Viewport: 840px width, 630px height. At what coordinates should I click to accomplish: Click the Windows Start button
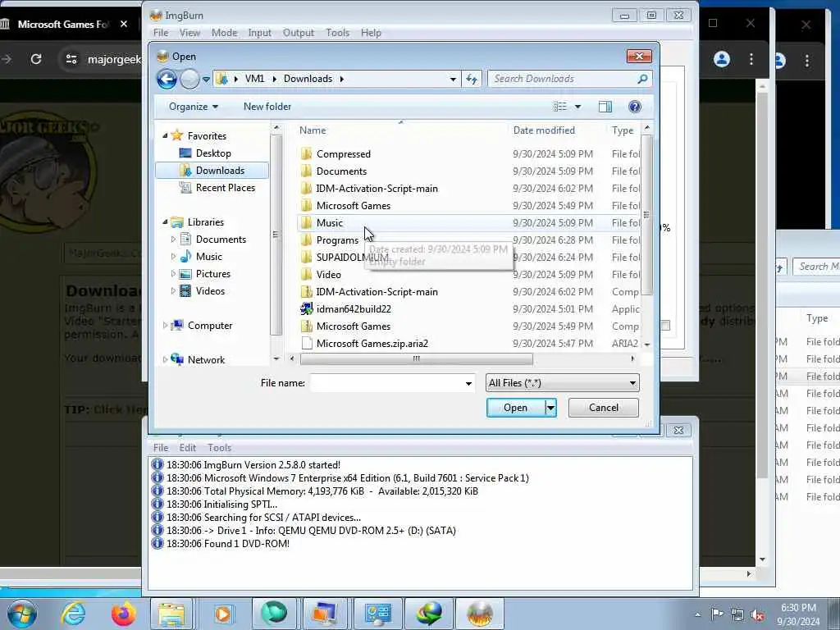pyautogui.click(x=22, y=614)
